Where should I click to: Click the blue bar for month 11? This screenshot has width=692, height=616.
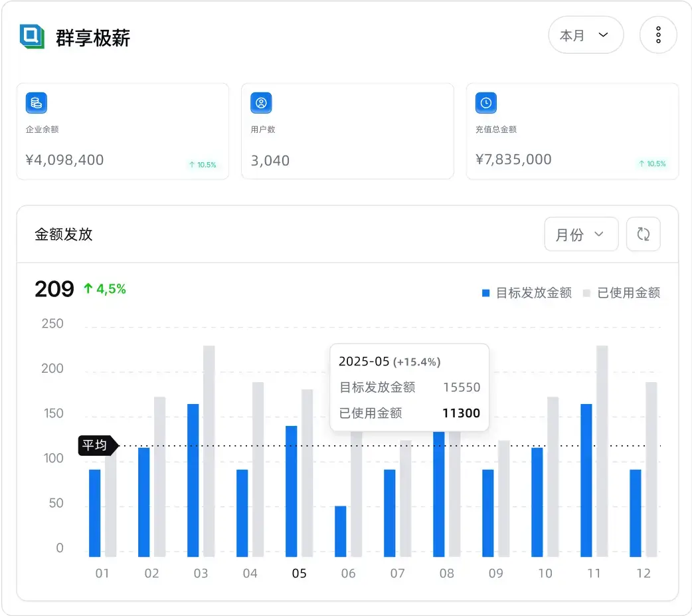click(586, 480)
